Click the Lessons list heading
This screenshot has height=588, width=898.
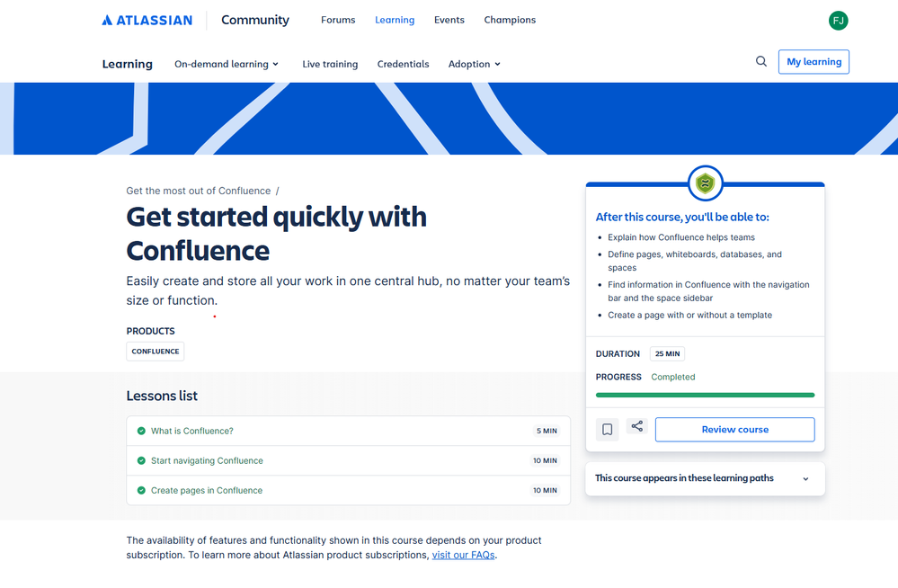coord(162,396)
